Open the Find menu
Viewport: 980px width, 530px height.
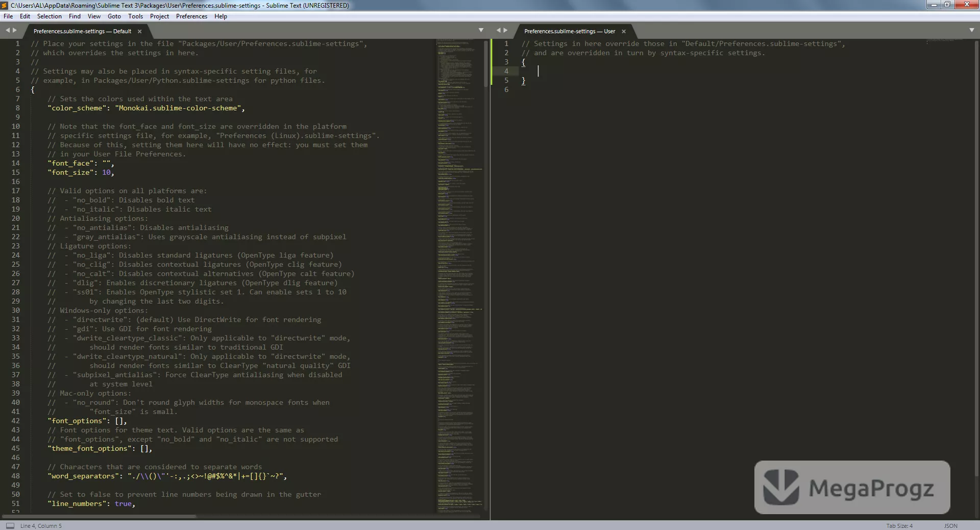75,16
